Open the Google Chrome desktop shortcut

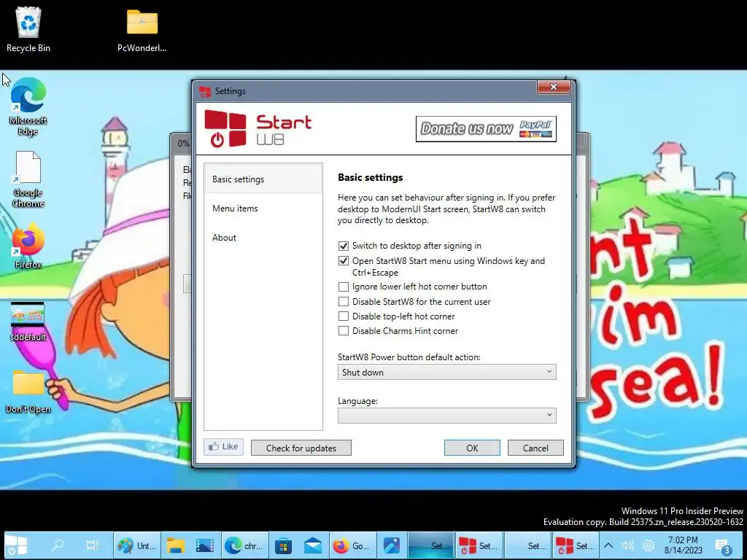[28, 179]
